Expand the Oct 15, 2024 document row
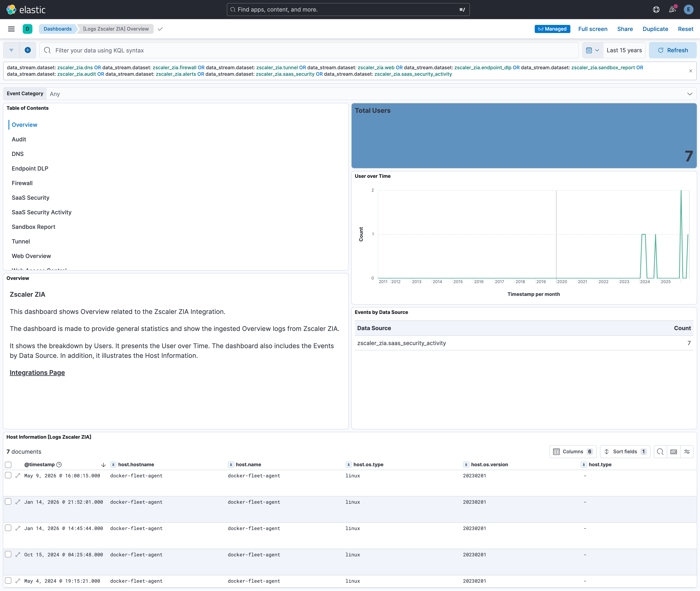 pyautogui.click(x=18, y=555)
